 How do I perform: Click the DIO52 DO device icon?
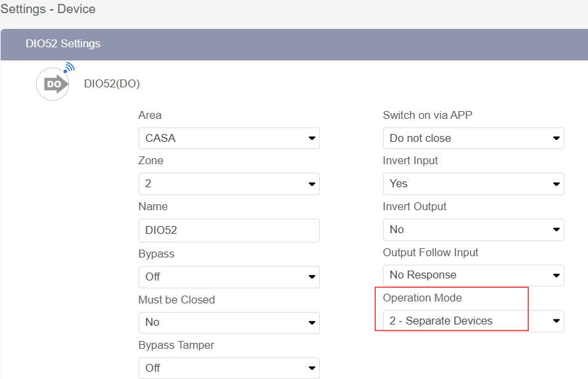click(x=55, y=83)
